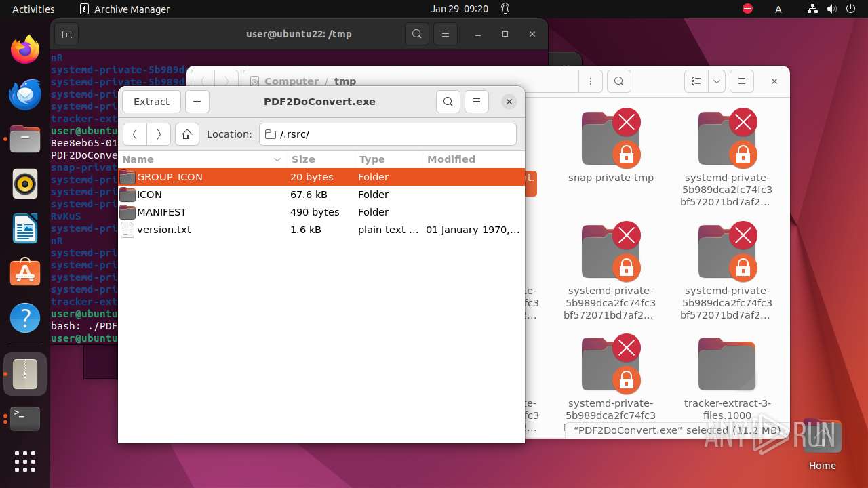Click the notifications bell icon
This screenshot has width=868, height=488.
pos(505,9)
